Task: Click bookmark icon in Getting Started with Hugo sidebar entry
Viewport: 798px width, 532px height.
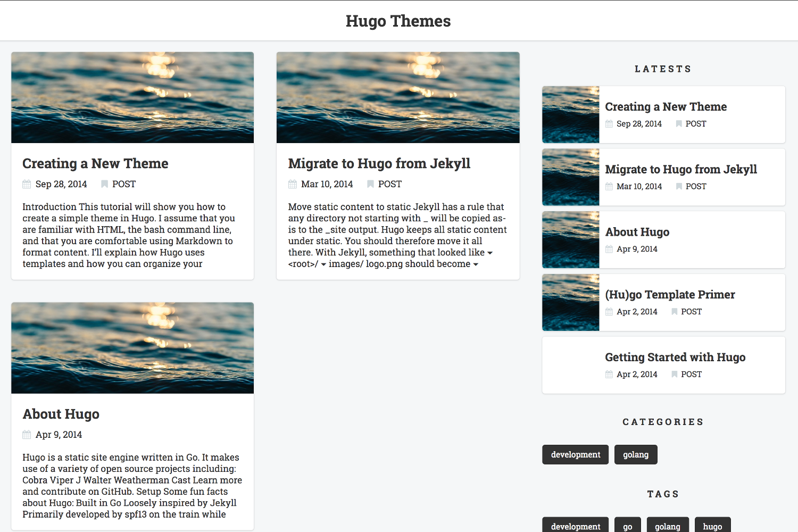Action: [675, 374]
